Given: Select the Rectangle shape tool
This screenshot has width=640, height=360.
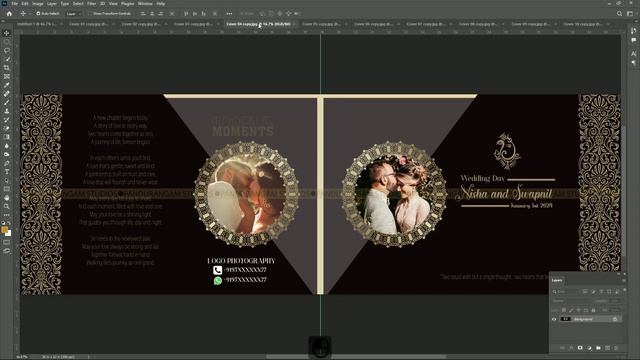Looking at the screenshot, I should pyautogui.click(x=7, y=189).
